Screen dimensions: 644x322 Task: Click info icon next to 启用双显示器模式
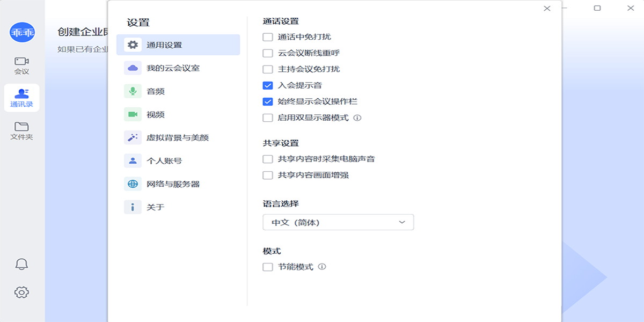click(x=357, y=118)
